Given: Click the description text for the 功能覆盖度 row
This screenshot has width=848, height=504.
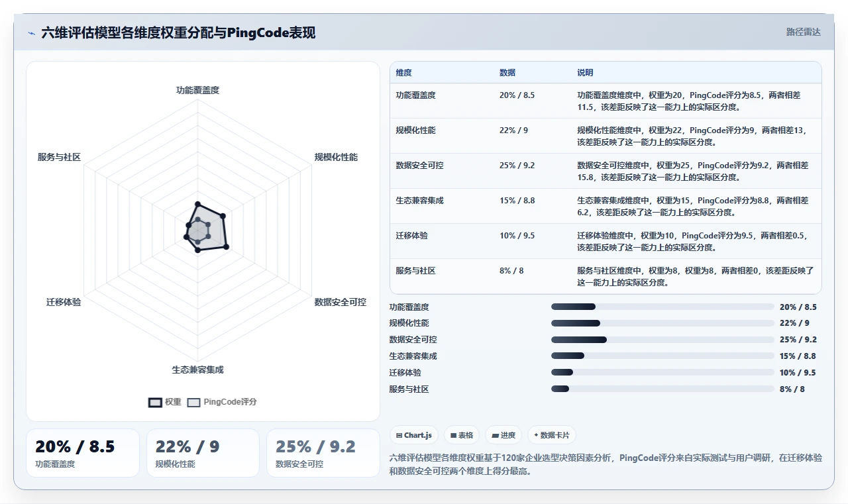Looking at the screenshot, I should (x=689, y=101).
